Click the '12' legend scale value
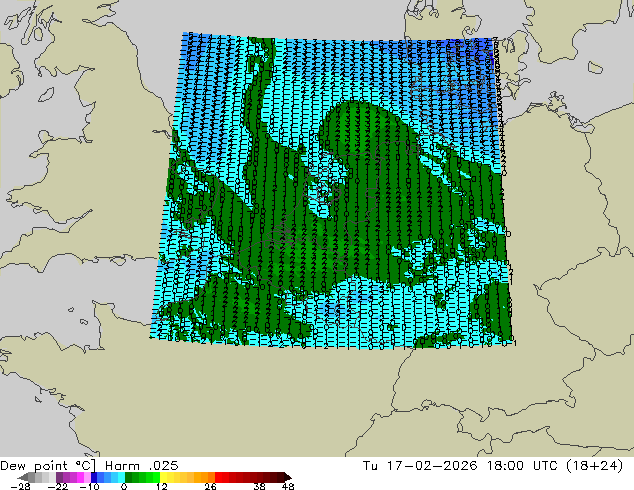 coord(162,486)
